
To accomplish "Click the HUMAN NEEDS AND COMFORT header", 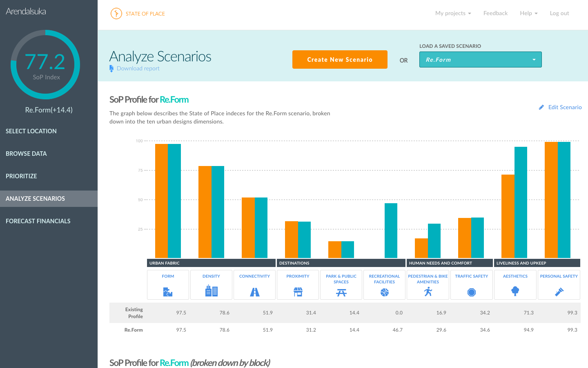I will pos(450,263).
